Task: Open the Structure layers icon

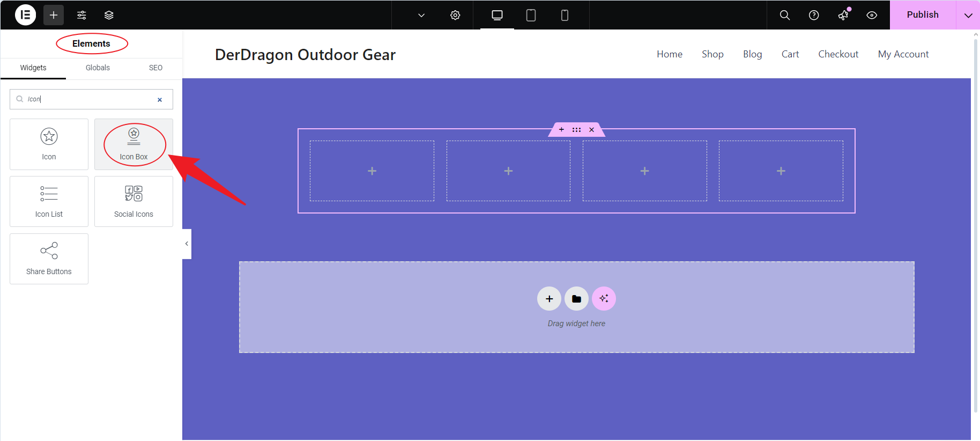Action: 109,15
